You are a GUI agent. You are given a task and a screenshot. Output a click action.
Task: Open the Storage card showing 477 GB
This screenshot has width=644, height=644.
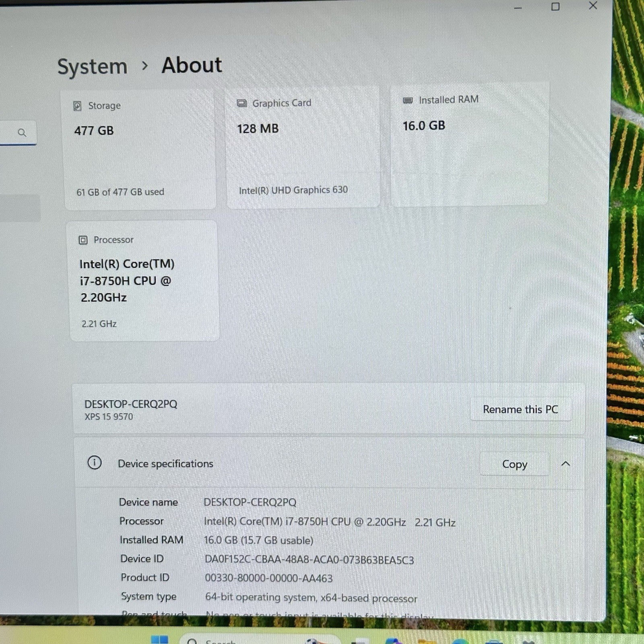click(x=140, y=149)
